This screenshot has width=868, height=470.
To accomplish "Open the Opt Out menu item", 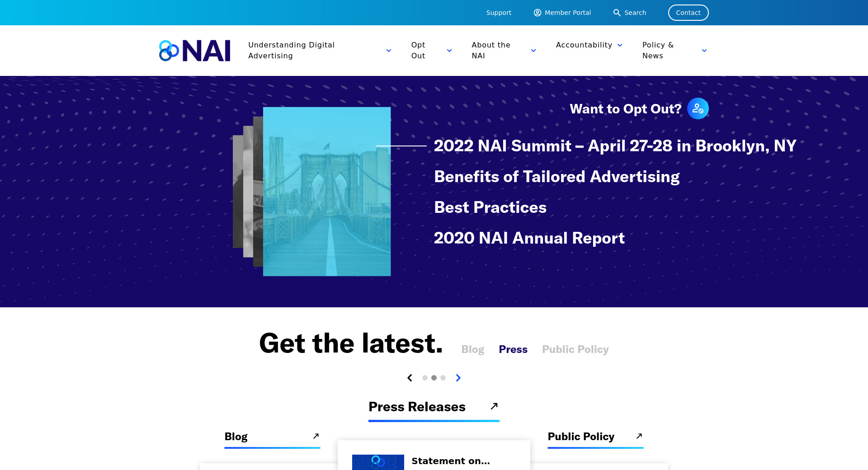I will pyautogui.click(x=418, y=50).
